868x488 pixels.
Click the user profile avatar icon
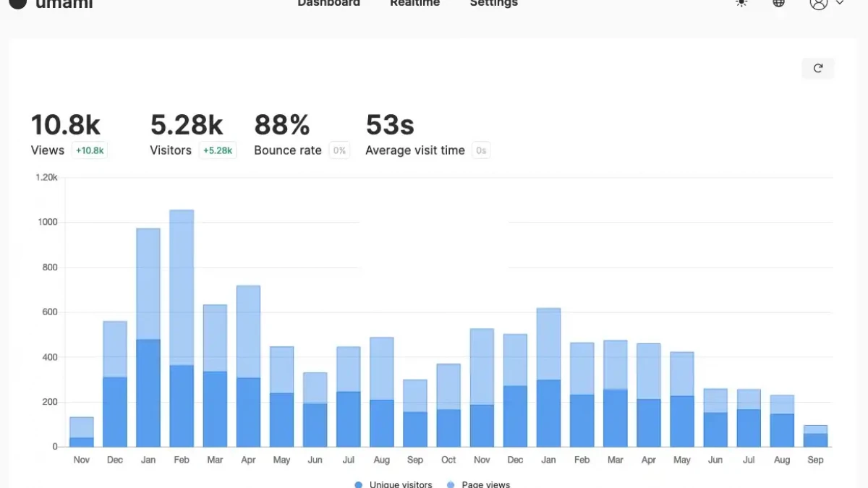click(x=818, y=3)
